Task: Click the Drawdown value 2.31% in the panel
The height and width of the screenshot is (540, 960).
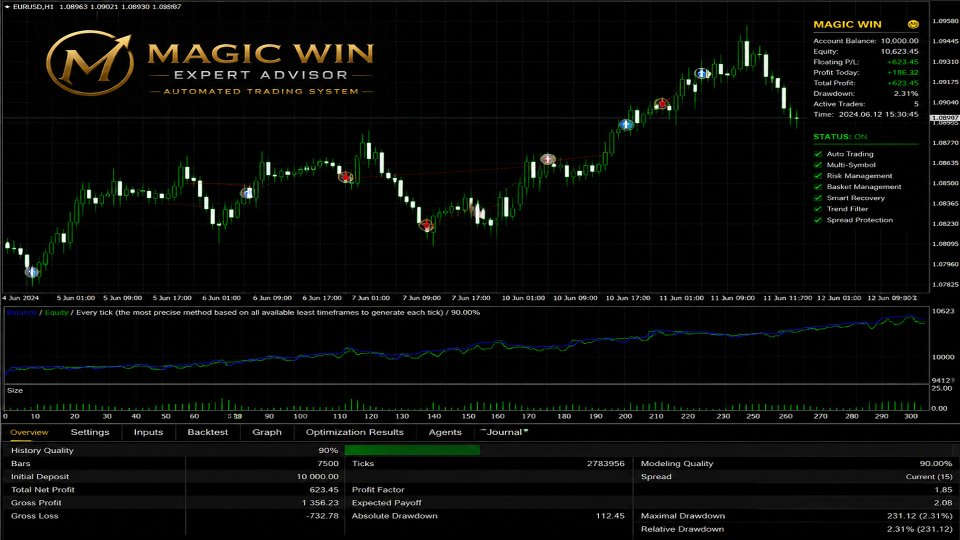Action: click(906, 94)
